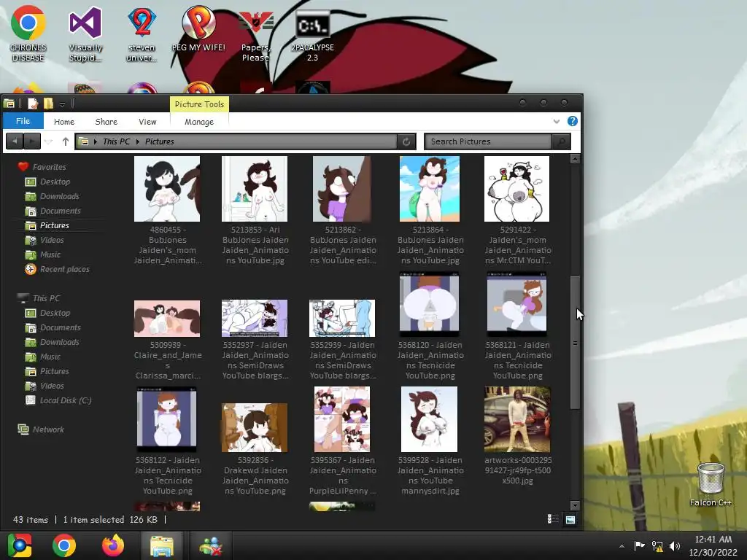Switch to Large thumbnails view in the status bar
This screenshot has height=560, width=747.
tap(570, 519)
